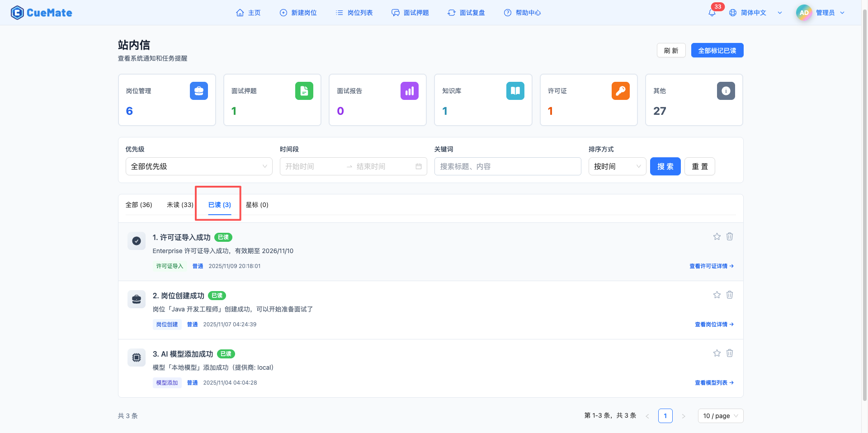Switch to the 未读 tab

(179, 204)
